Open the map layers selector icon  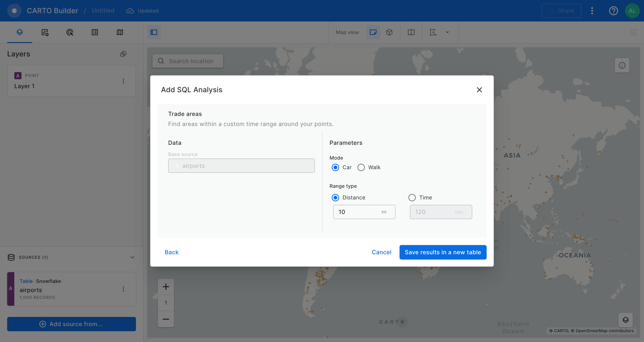[x=625, y=320]
